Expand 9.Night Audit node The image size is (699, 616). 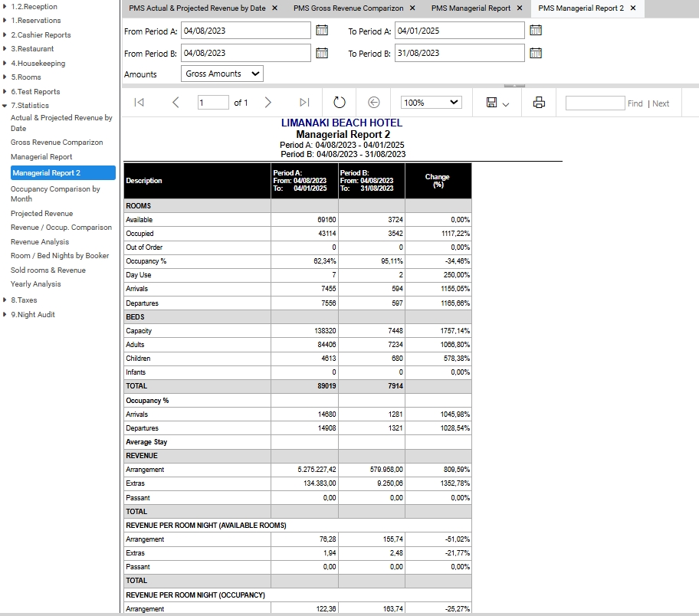(x=5, y=314)
